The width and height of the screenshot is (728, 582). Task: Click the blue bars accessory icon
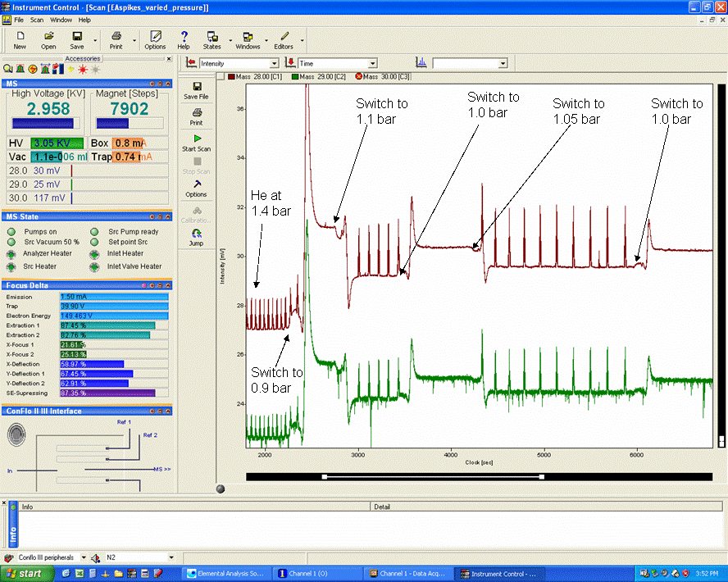58,69
